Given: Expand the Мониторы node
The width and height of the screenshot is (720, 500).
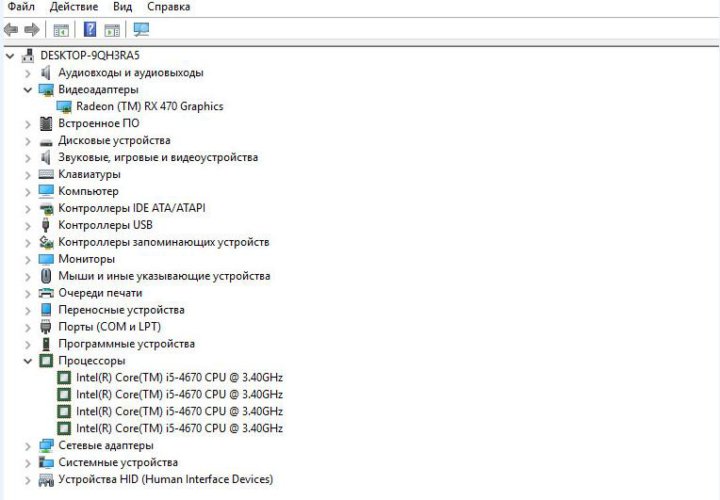Looking at the screenshot, I should (x=28, y=259).
